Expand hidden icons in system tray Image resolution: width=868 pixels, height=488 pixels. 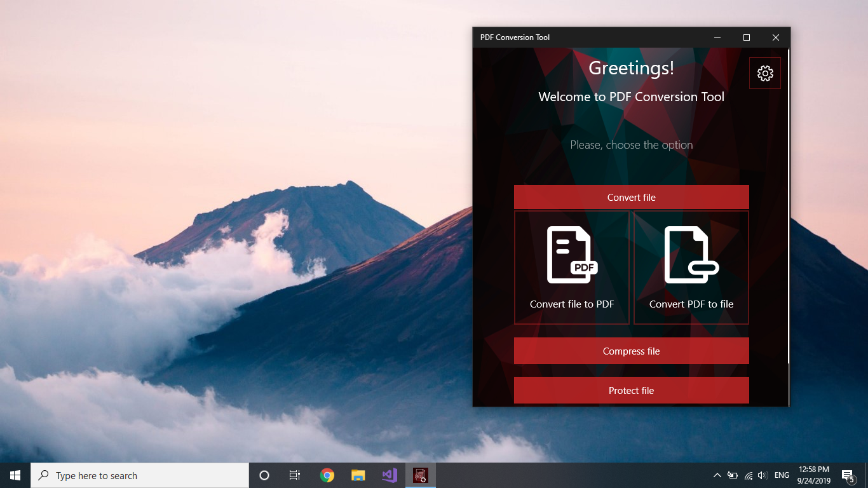pos(717,475)
